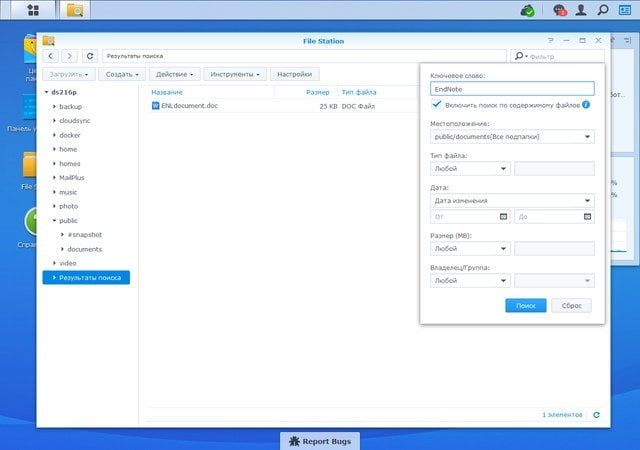Screen dimensions: 640x450
Task: Click the refresh folder button in toolbar
Action: (x=90, y=56)
